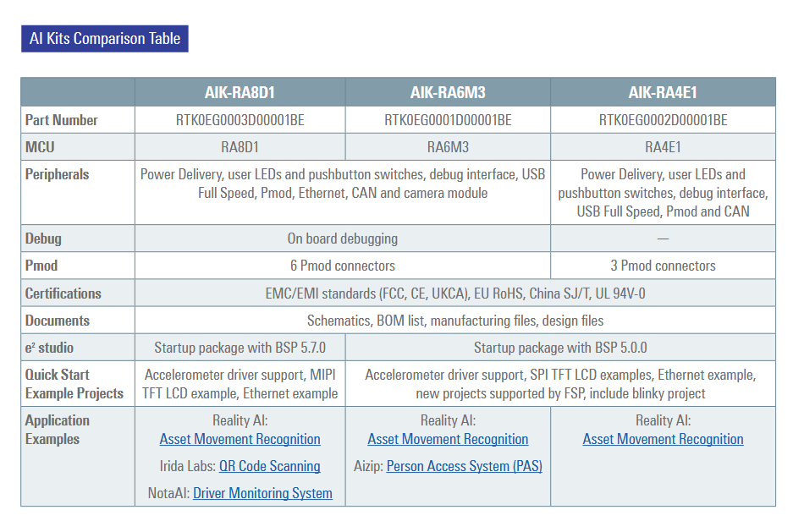Select the Peripherals row label
The height and width of the screenshot is (532, 793).
click(x=57, y=174)
